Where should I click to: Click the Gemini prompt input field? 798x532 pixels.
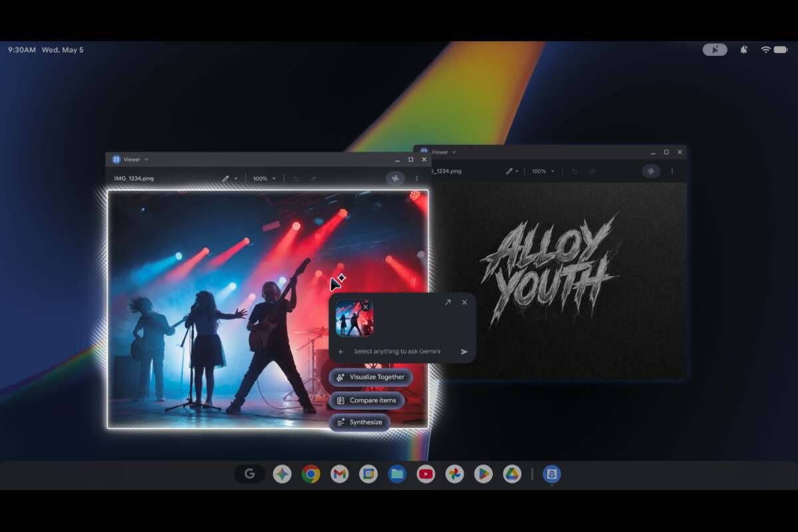click(x=397, y=351)
